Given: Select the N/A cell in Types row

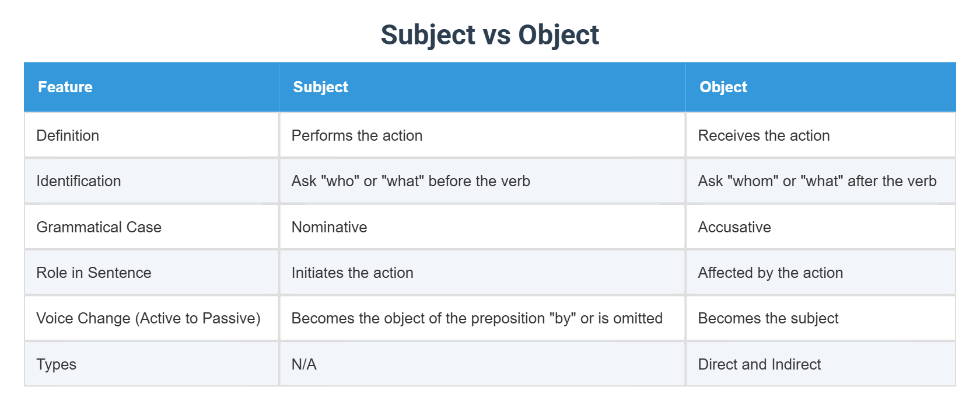Looking at the screenshot, I should pos(482,364).
